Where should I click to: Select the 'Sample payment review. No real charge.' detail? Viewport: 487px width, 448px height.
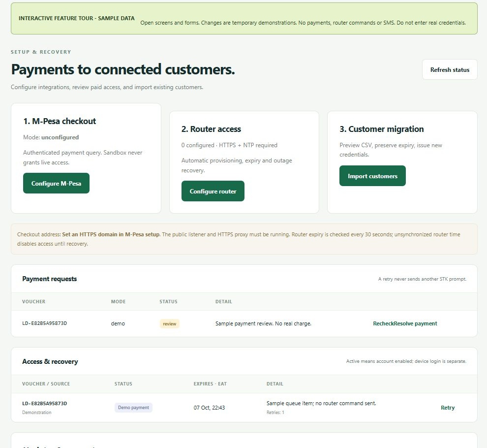pos(263,323)
